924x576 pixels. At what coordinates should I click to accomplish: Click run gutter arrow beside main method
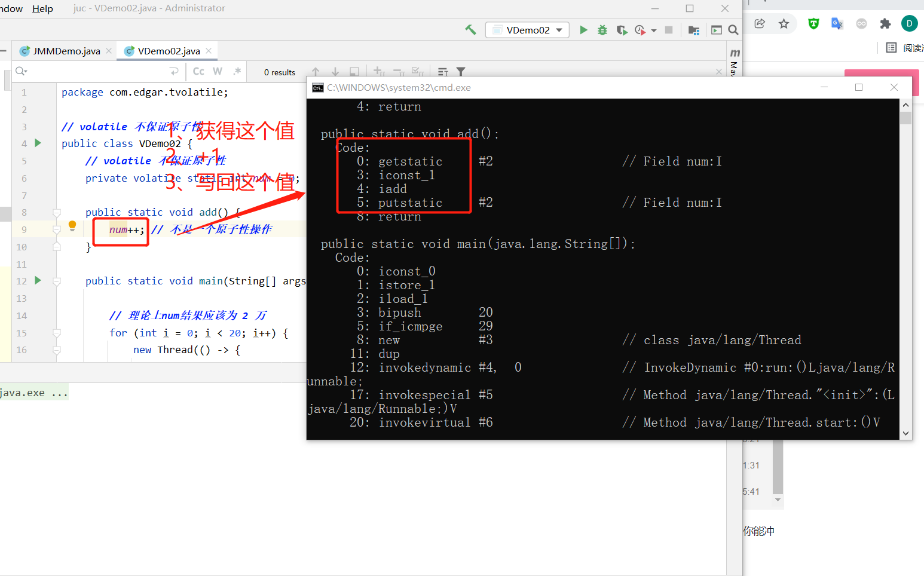click(x=38, y=280)
